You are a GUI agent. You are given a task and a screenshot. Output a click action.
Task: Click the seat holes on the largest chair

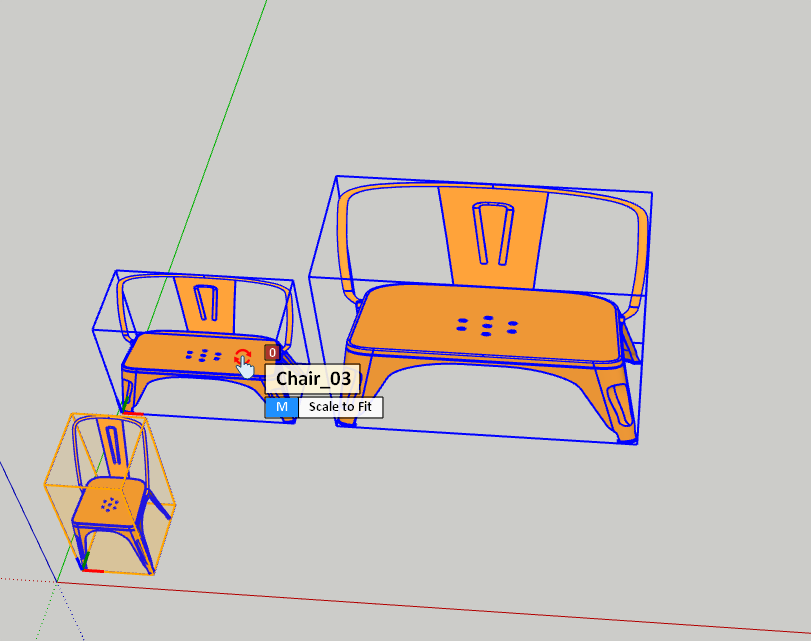pos(487,325)
